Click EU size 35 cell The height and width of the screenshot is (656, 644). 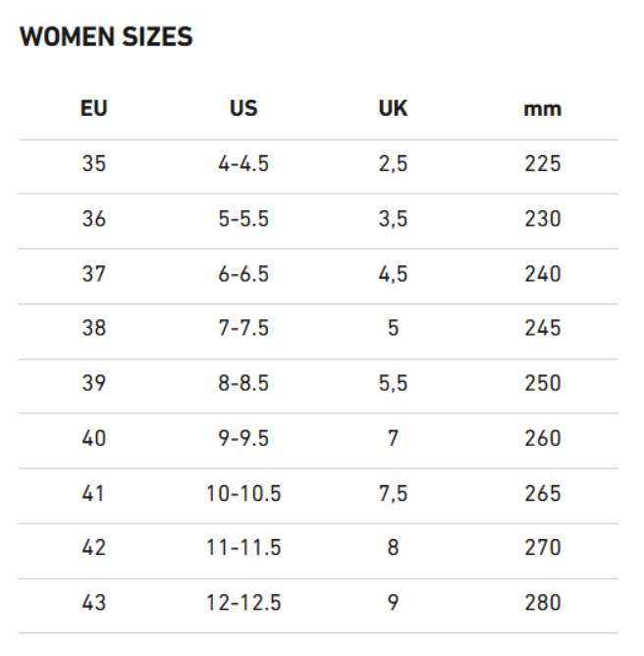tap(93, 163)
